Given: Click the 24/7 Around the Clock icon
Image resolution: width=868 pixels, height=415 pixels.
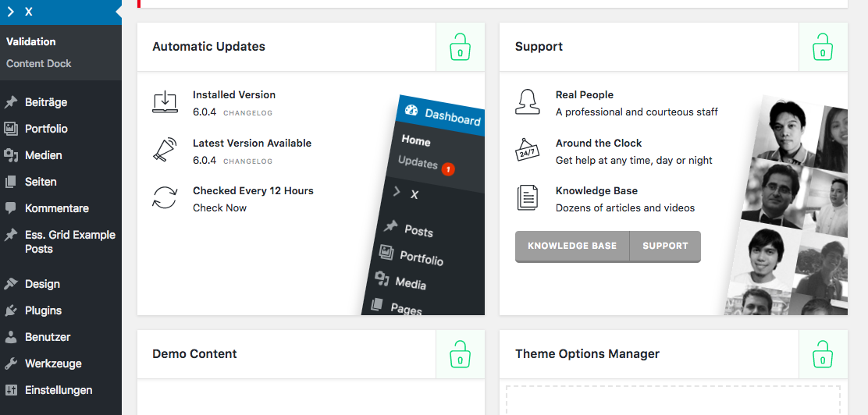Looking at the screenshot, I should [528, 150].
